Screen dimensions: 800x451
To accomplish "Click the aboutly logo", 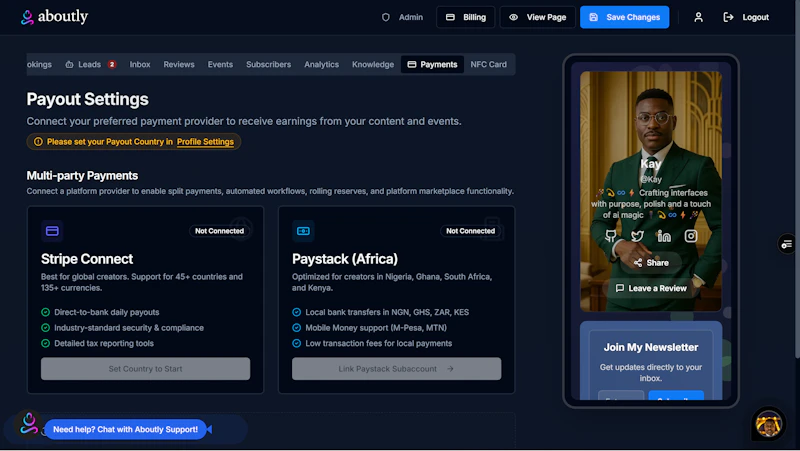I will pyautogui.click(x=54, y=17).
